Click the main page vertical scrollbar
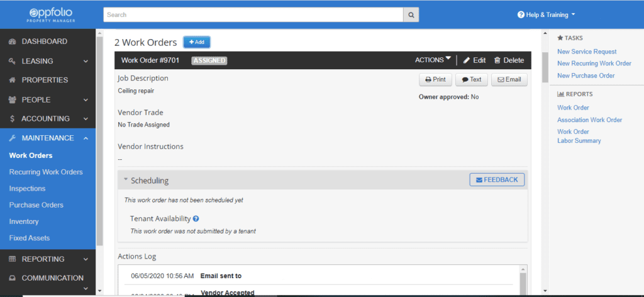The height and width of the screenshot is (297, 644). (545, 68)
